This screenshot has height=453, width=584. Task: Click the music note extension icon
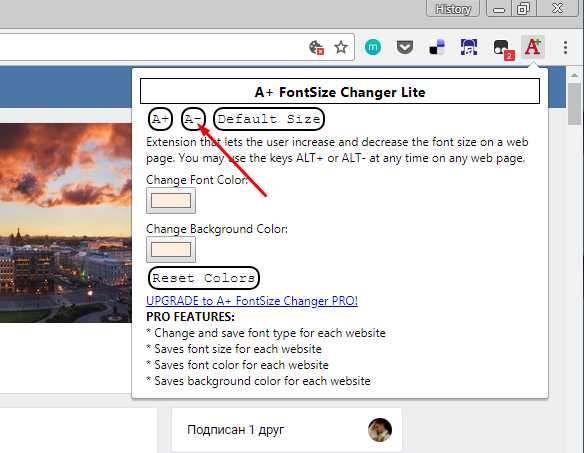tap(469, 47)
